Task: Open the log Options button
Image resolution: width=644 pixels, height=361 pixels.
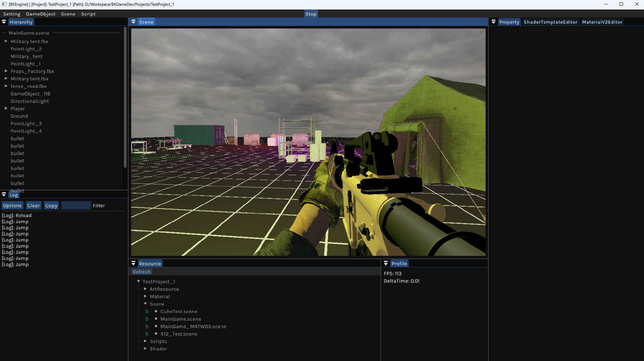Action: [x=12, y=206]
